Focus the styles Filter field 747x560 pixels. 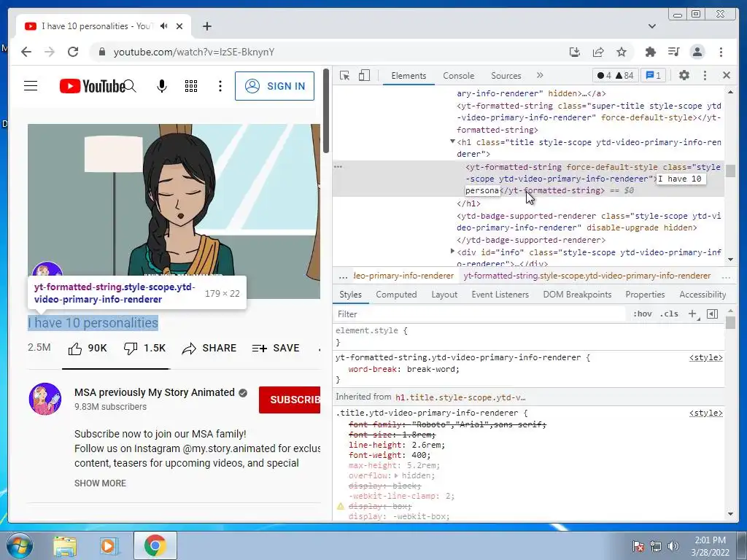coord(479,314)
